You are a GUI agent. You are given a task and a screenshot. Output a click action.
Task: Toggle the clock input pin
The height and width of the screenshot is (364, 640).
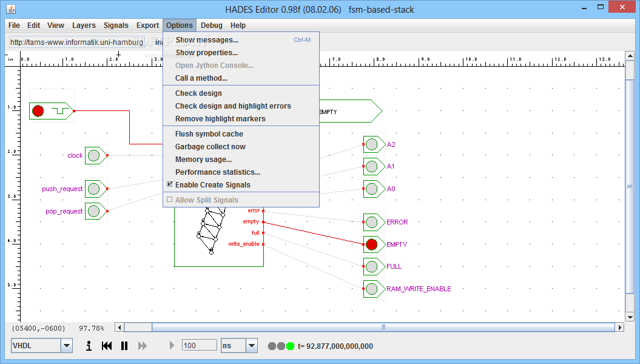(94, 155)
